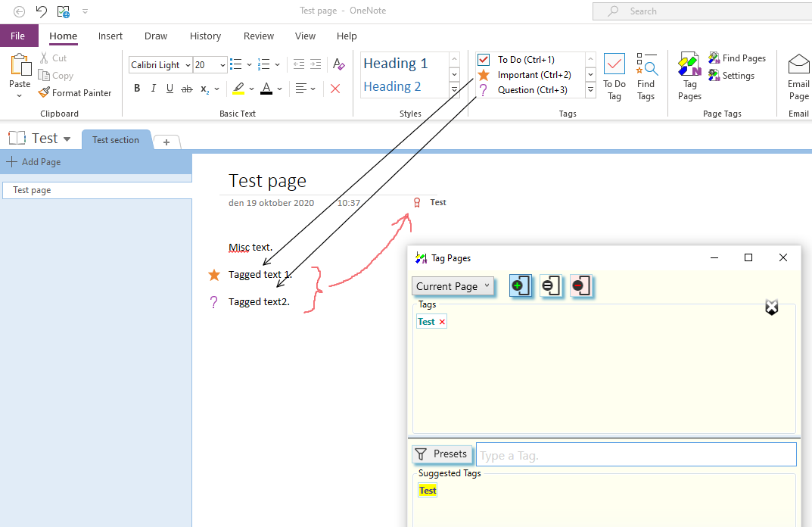Open the yellow text highlight color button

238,89
